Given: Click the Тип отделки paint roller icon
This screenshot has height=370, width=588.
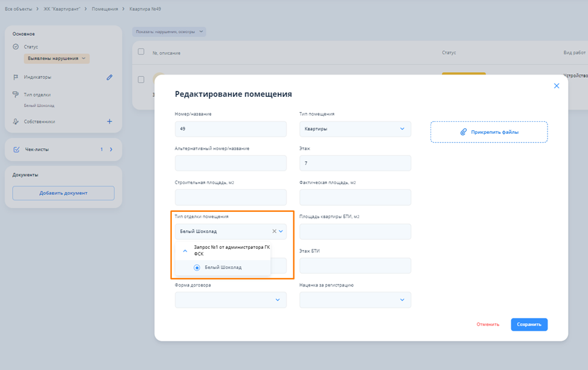Looking at the screenshot, I should (16, 95).
